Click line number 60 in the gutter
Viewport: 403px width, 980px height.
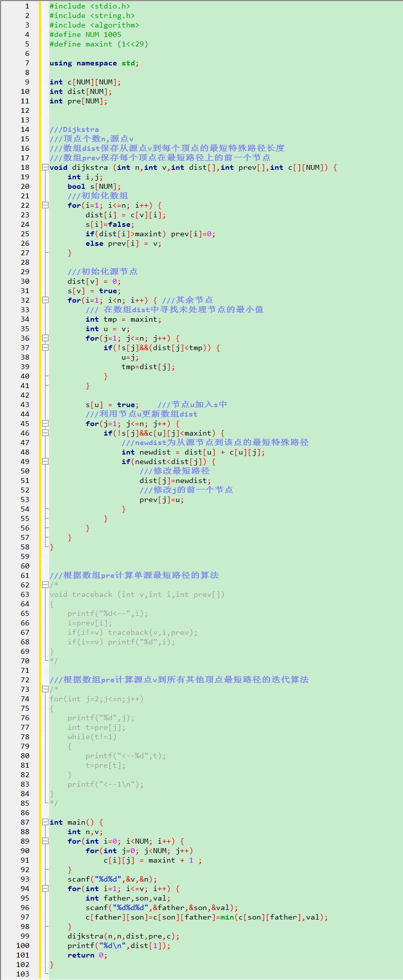coord(25,566)
